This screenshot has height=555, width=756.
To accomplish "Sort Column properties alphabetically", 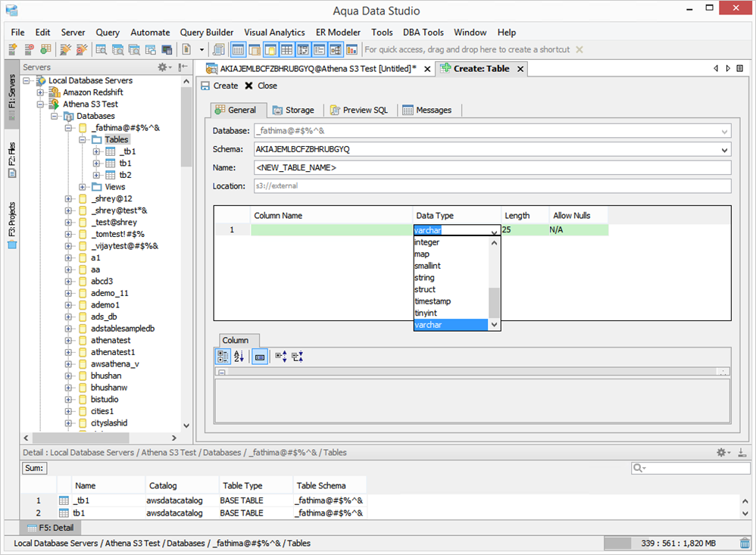I will (239, 357).
